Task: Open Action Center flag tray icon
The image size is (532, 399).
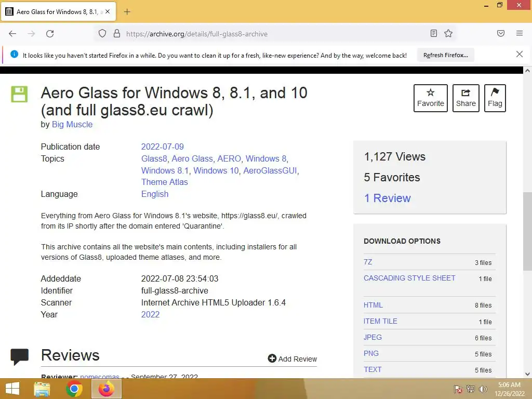Action: click(458, 389)
